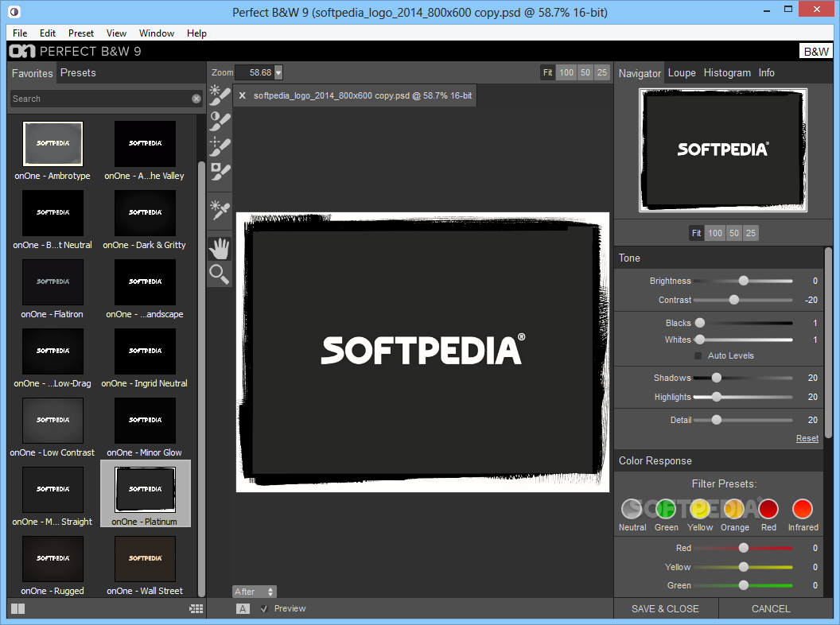Viewport: 840px width, 625px height.
Task: Switch to the Histogram tab
Action: pos(727,73)
